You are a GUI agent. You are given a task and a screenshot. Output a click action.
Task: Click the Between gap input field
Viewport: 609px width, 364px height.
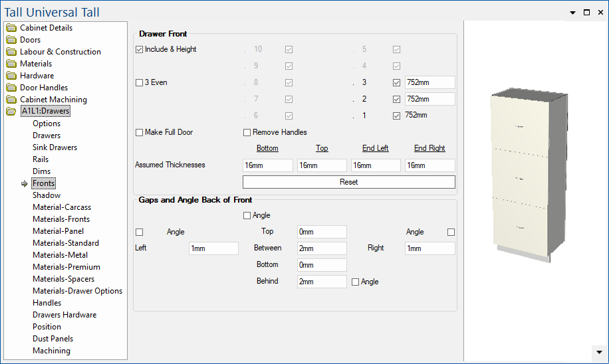pos(322,248)
